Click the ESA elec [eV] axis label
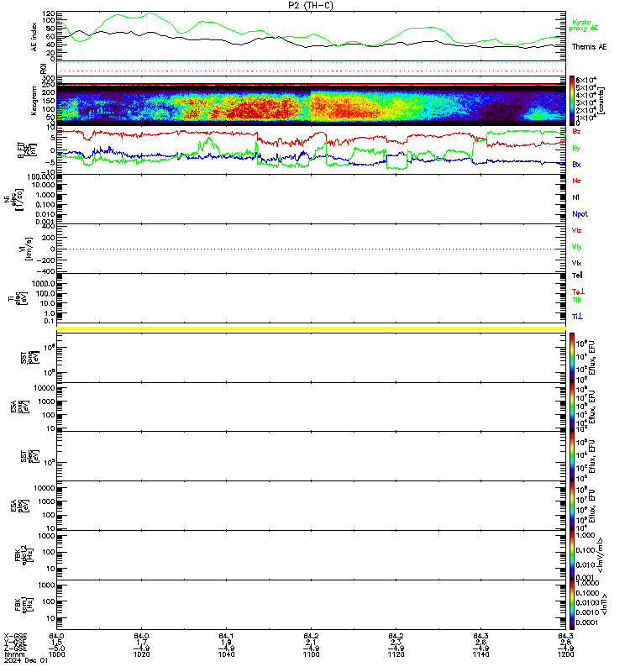Image resolution: width=630 pixels, height=672 pixels. 19,506
